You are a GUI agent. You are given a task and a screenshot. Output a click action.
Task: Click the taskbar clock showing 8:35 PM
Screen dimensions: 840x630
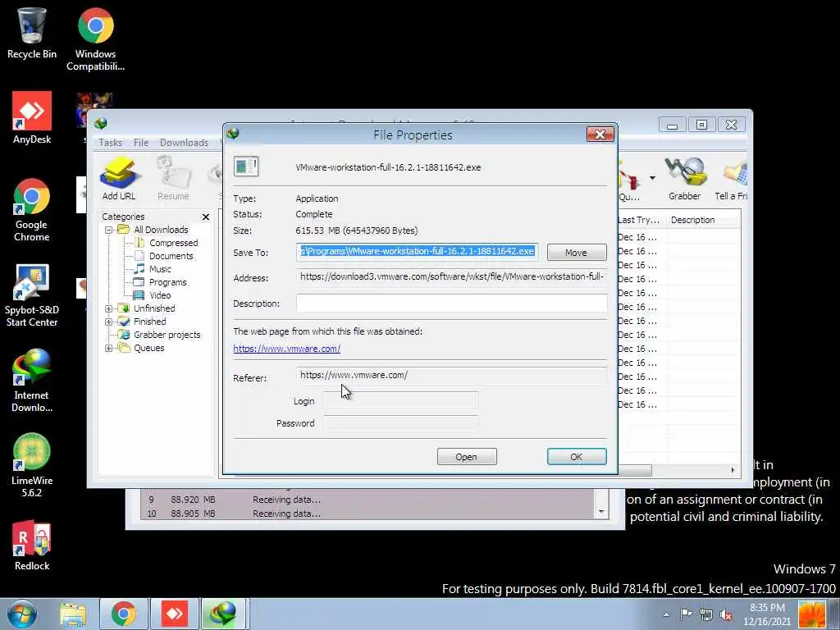tap(767, 614)
